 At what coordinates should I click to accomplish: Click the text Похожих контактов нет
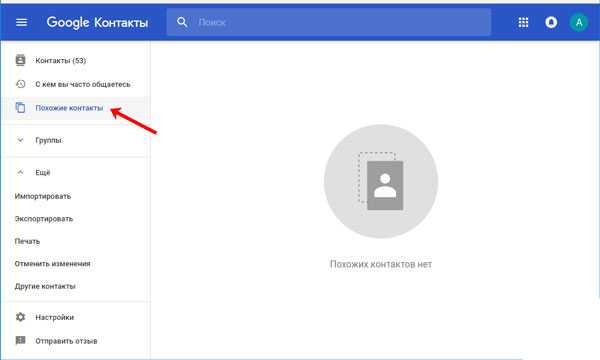pyautogui.click(x=381, y=264)
